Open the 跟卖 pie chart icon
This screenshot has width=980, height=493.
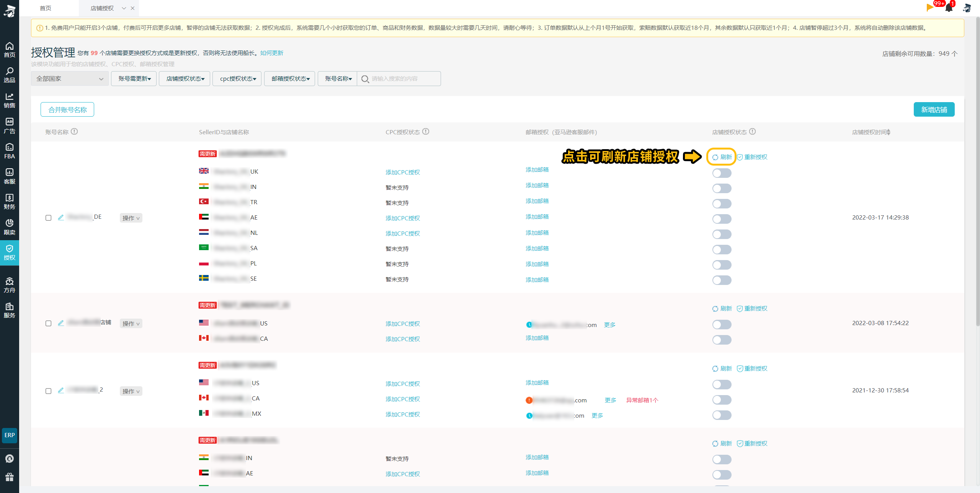[x=10, y=227]
